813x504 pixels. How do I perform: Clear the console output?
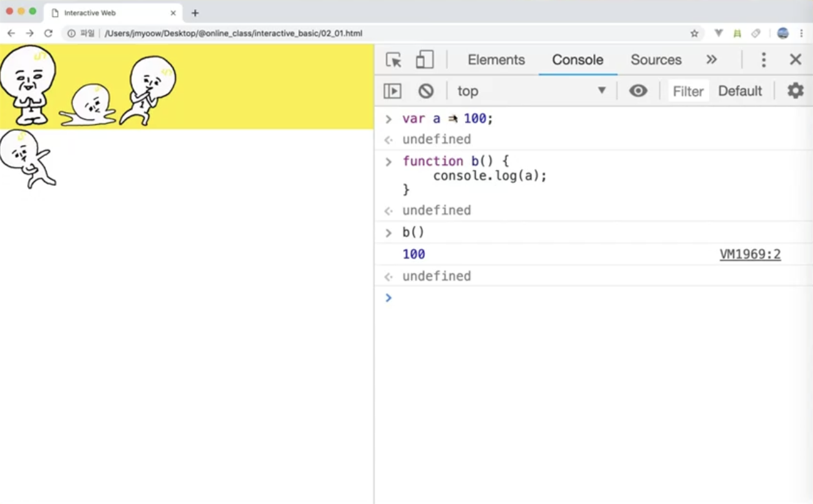(426, 91)
